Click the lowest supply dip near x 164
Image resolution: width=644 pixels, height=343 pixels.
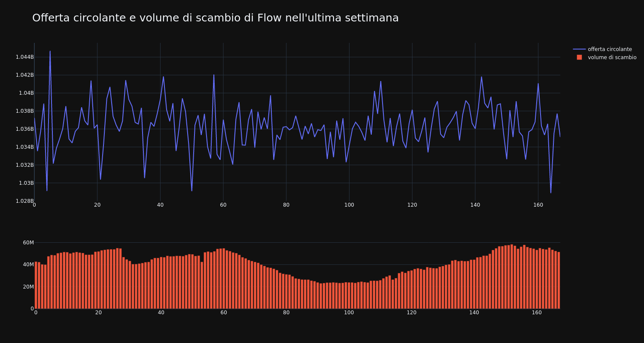(x=551, y=193)
